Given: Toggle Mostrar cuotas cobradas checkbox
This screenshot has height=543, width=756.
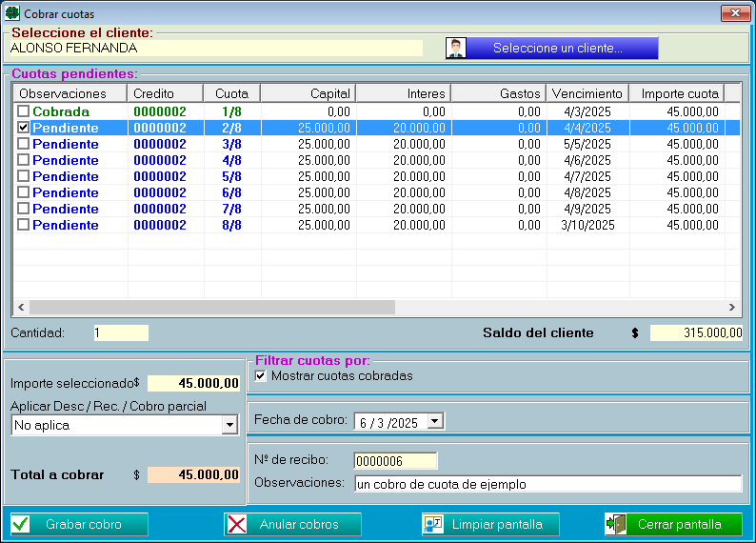Looking at the screenshot, I should (261, 376).
